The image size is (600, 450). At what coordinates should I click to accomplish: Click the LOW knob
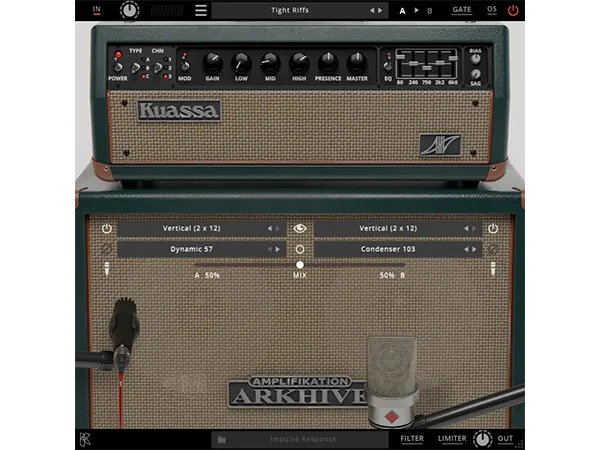pyautogui.click(x=241, y=63)
